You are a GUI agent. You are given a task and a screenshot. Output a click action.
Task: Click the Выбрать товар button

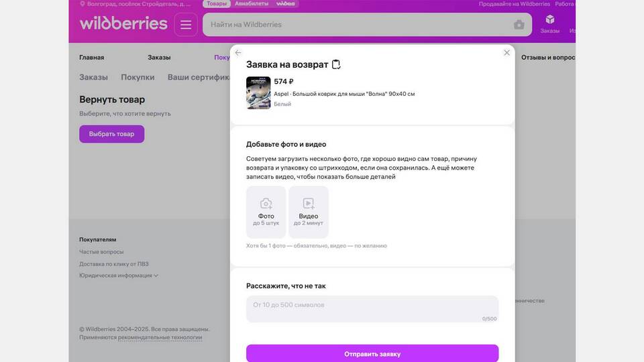tap(112, 134)
